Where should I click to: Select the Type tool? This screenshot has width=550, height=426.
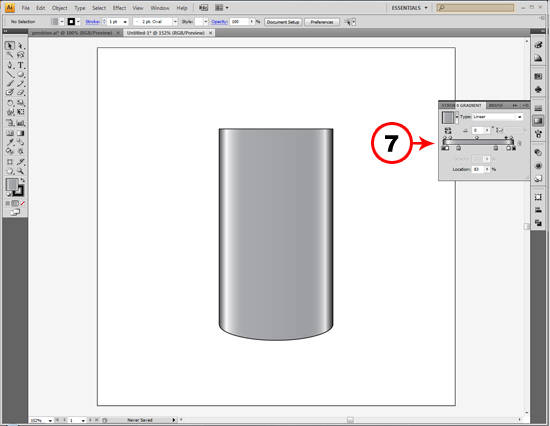pos(21,65)
